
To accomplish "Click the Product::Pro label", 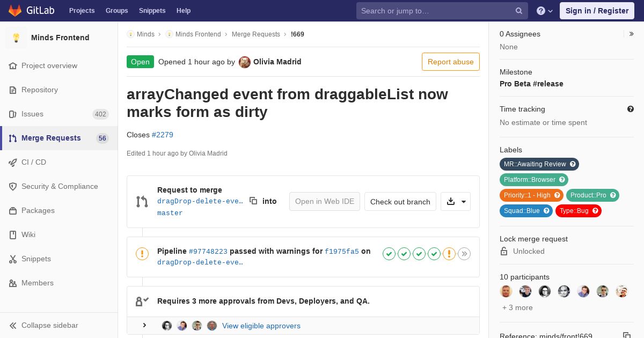I will (592, 195).
